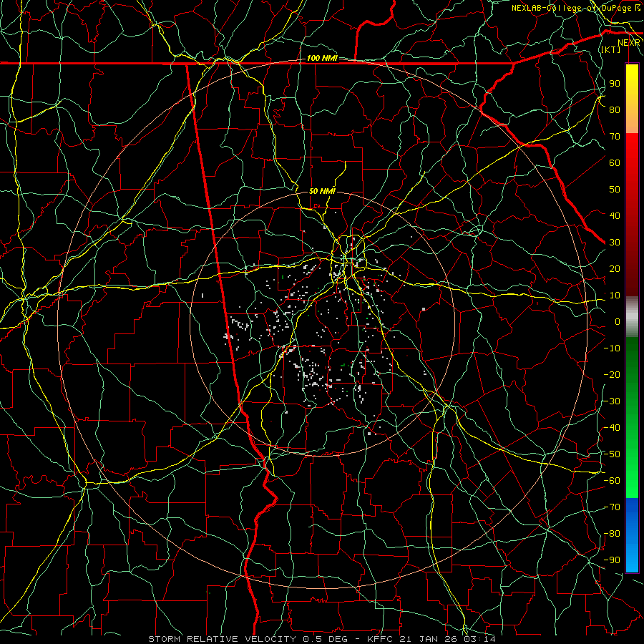Click the -30 value on velocity scale
This screenshot has width=644, height=644.
(x=612, y=401)
